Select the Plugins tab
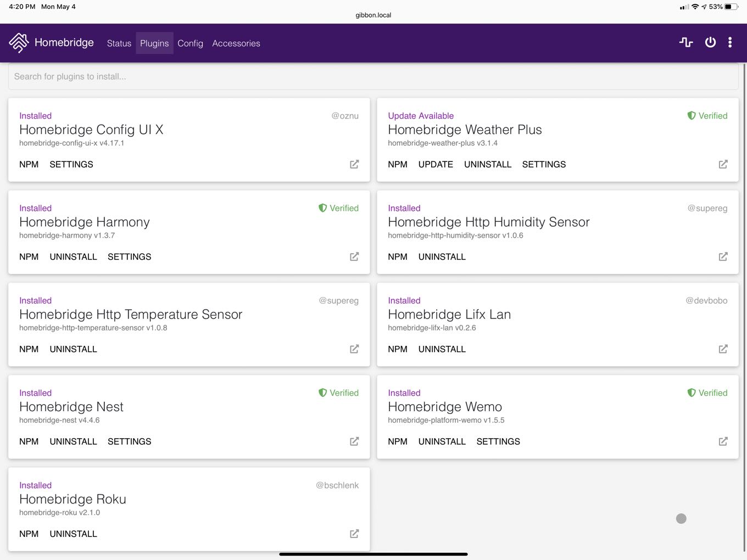The height and width of the screenshot is (560, 747). tap(154, 43)
